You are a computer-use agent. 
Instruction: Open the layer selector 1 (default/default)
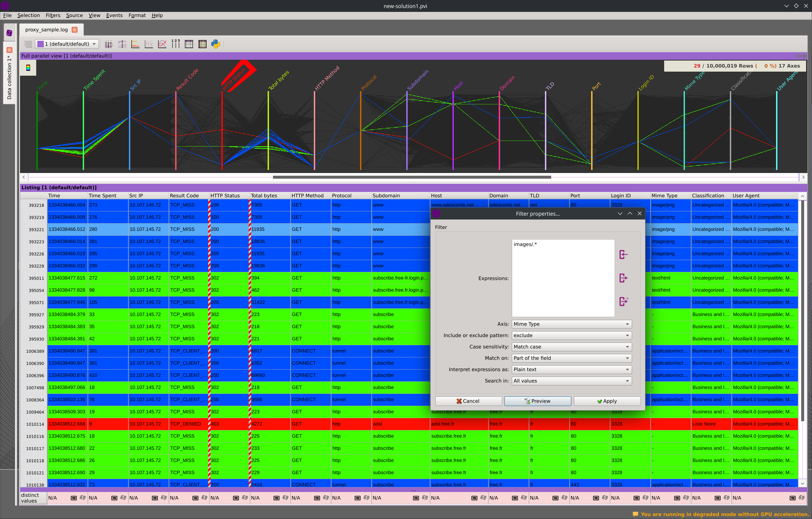click(x=67, y=44)
